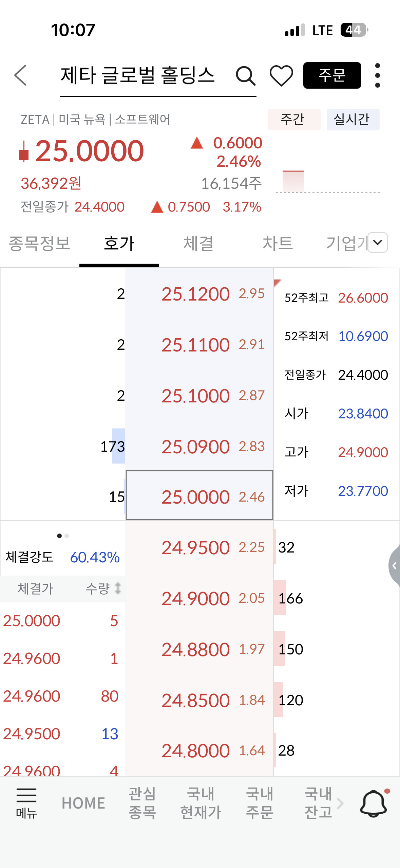
Task: Expand the tab list dropdown chevron
Action: (378, 242)
